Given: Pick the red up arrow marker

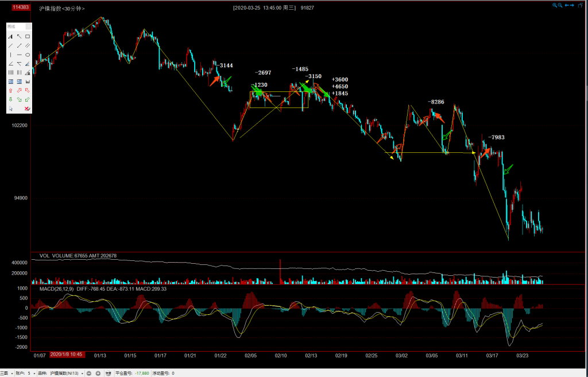Looking at the screenshot, I should [x=10, y=90].
